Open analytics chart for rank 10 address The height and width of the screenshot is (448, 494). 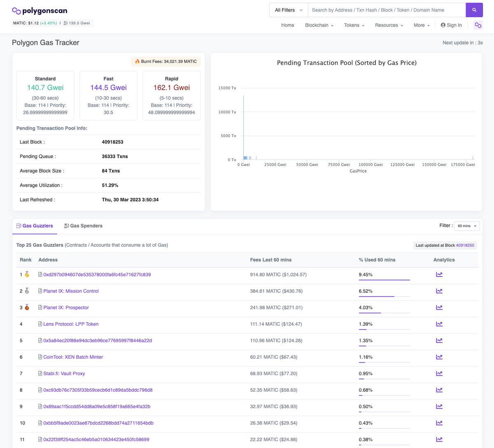tap(439, 422)
